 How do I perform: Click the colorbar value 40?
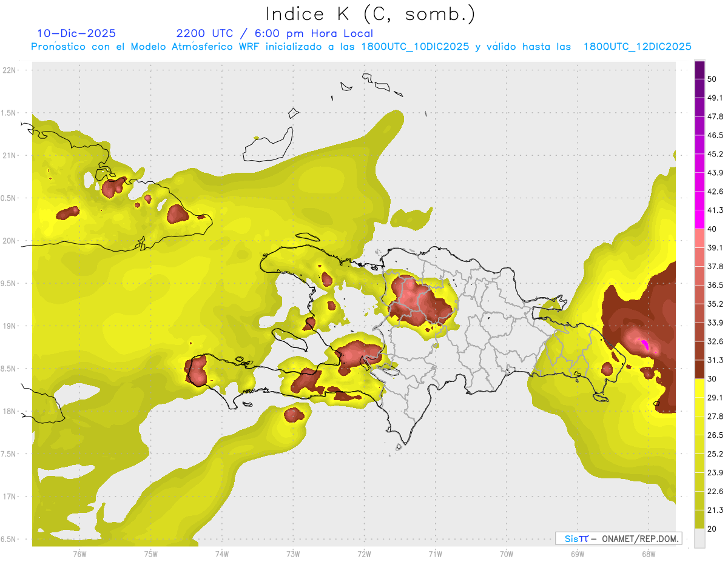pyautogui.click(x=712, y=229)
